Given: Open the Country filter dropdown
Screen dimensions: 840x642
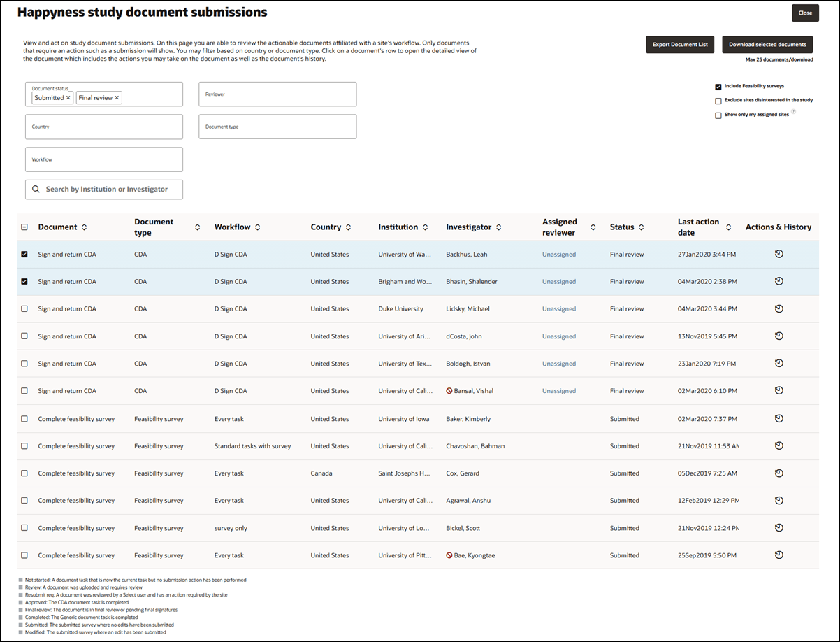Looking at the screenshot, I should (103, 127).
